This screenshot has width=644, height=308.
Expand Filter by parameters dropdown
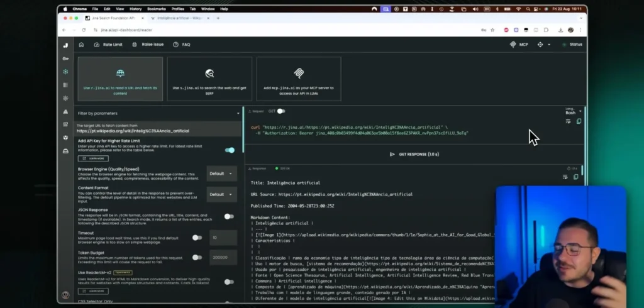coord(158,113)
